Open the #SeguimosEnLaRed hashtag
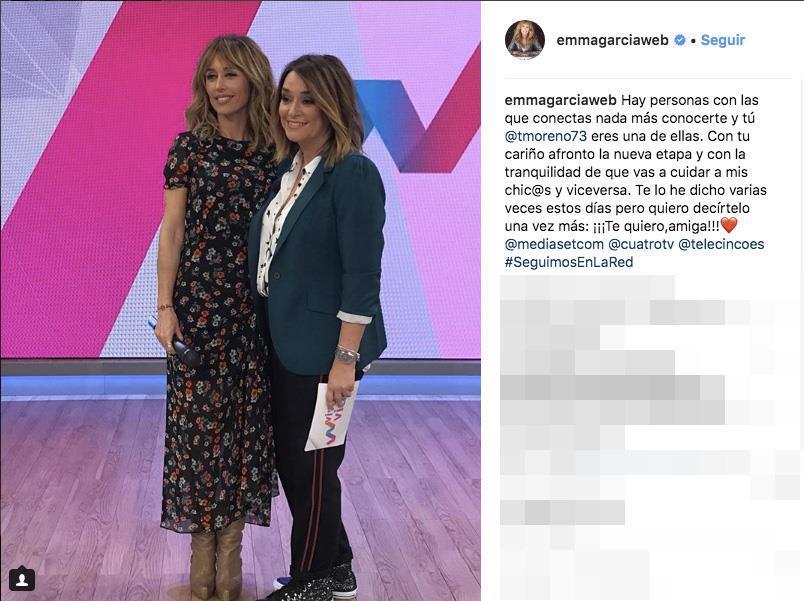This screenshot has width=804, height=601. pyautogui.click(x=569, y=262)
